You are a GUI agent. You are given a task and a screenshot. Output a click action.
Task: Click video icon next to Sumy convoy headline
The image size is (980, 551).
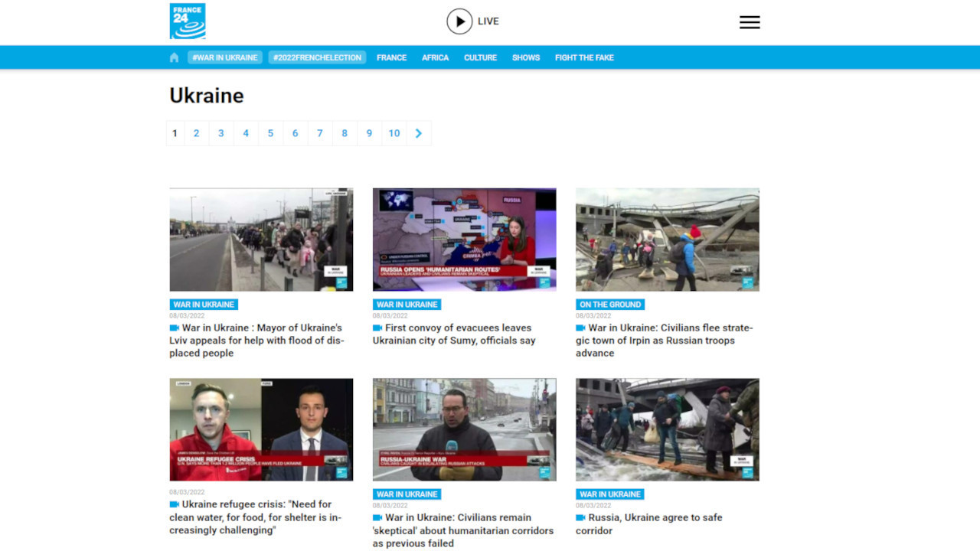pyautogui.click(x=377, y=328)
